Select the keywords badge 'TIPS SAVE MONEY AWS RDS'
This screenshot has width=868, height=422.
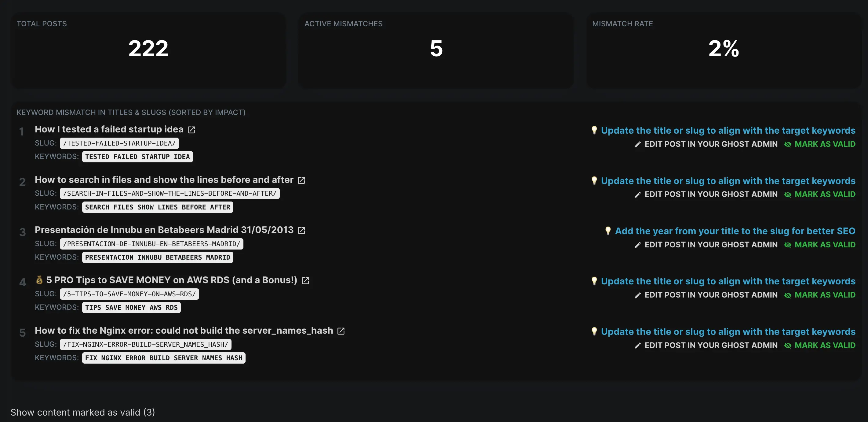[x=131, y=307]
